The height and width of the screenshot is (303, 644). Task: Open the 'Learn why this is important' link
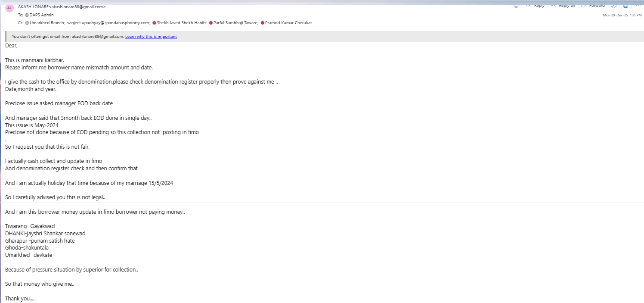click(151, 37)
